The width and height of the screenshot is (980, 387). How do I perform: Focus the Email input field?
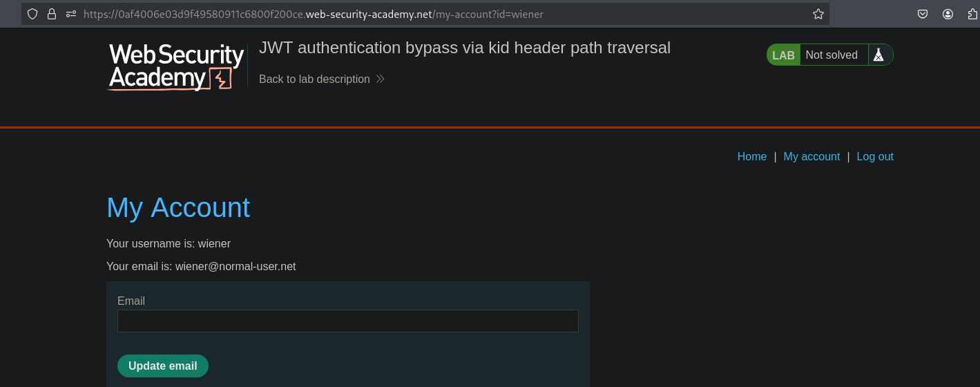347,321
